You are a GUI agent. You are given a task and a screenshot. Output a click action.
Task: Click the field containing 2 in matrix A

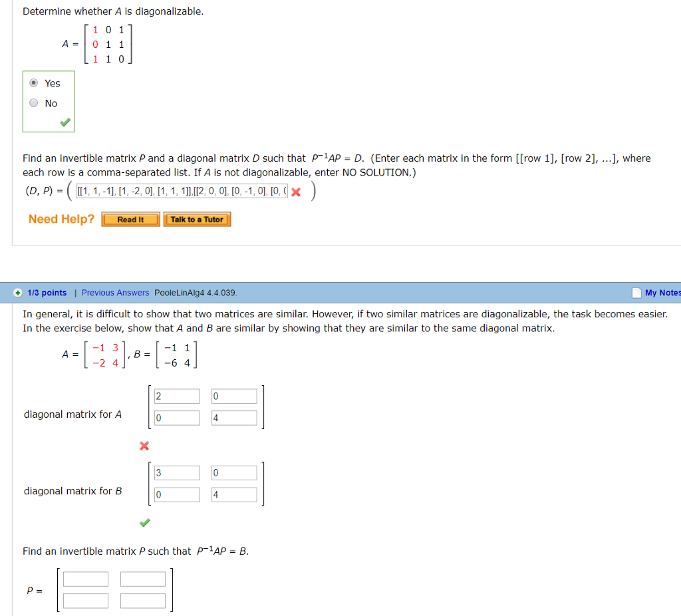(176, 395)
